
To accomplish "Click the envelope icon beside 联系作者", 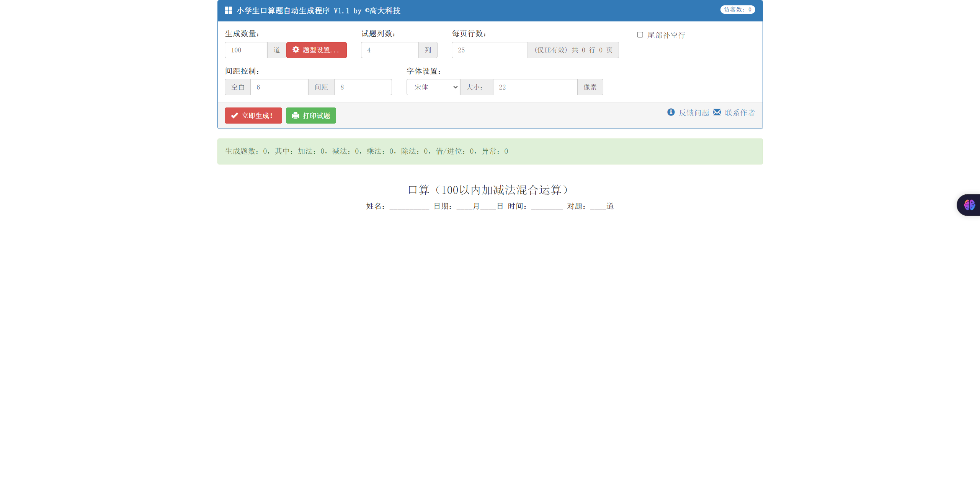I will point(717,112).
